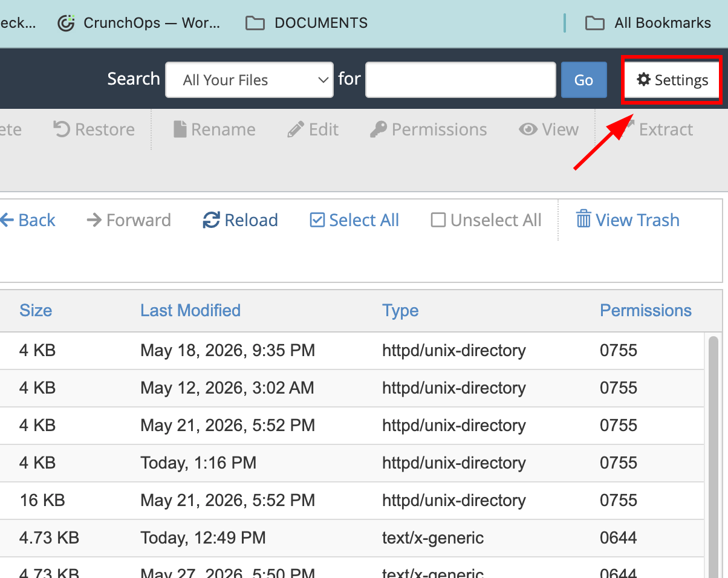Sort by the Size column header
The width and height of the screenshot is (728, 578).
click(36, 311)
